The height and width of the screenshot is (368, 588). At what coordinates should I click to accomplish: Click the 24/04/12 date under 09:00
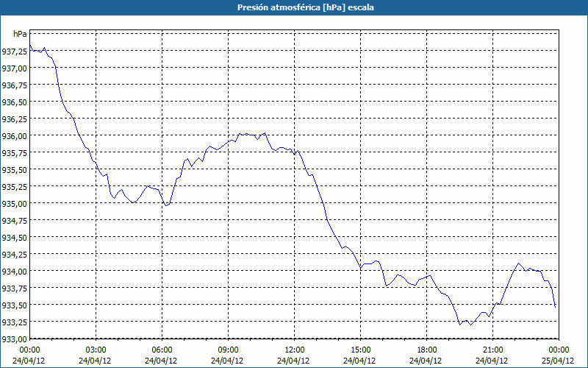click(x=227, y=361)
